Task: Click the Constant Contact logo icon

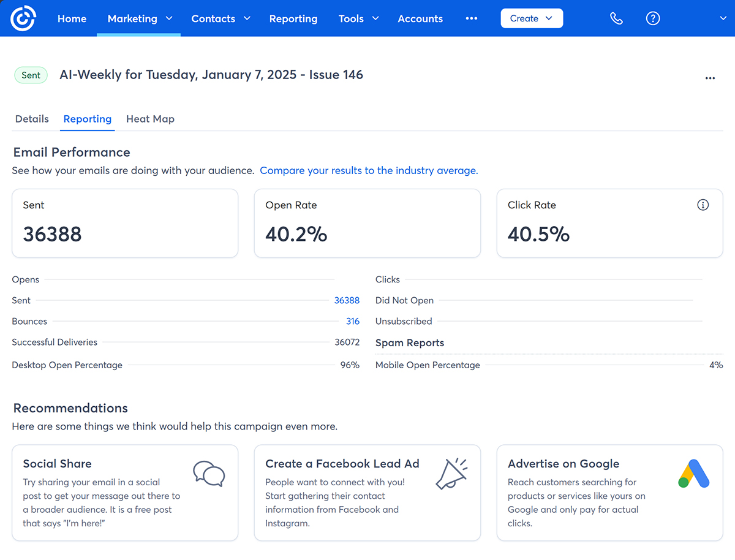Action: 23,18
